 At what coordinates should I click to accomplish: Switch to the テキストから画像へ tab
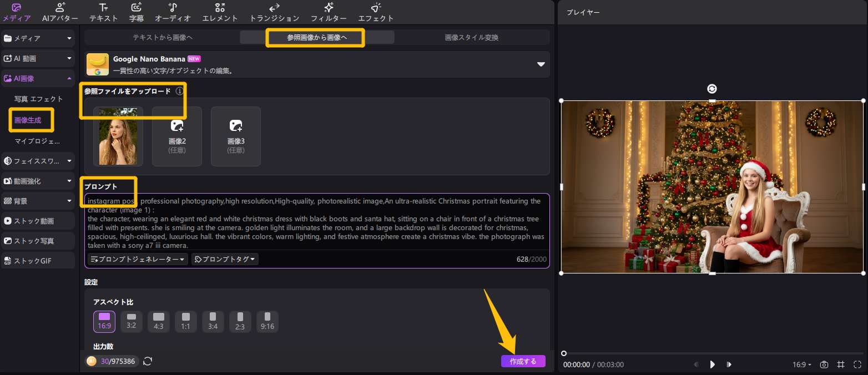coord(162,37)
